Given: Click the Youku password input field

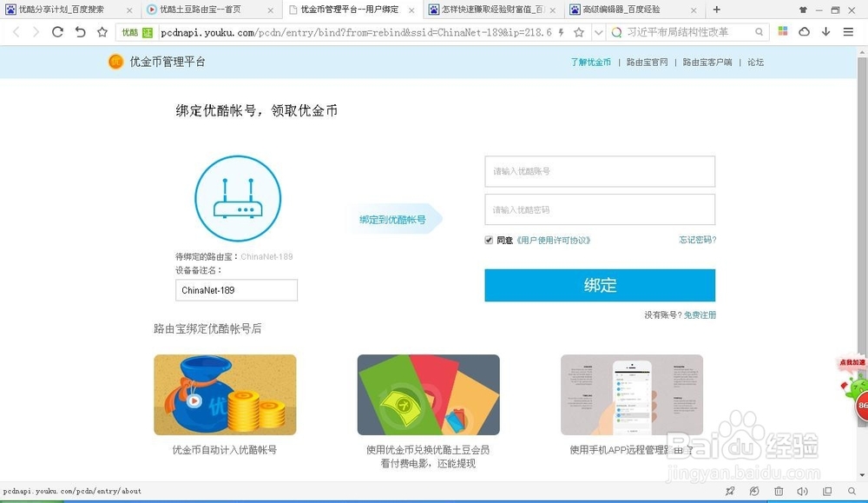Looking at the screenshot, I should [600, 209].
